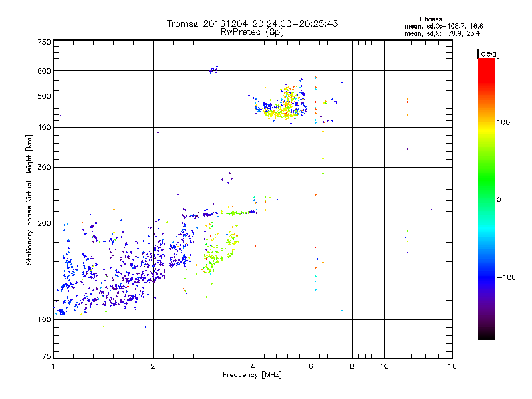
Task: Click the y-axis tick label '500'
Action: [44, 96]
